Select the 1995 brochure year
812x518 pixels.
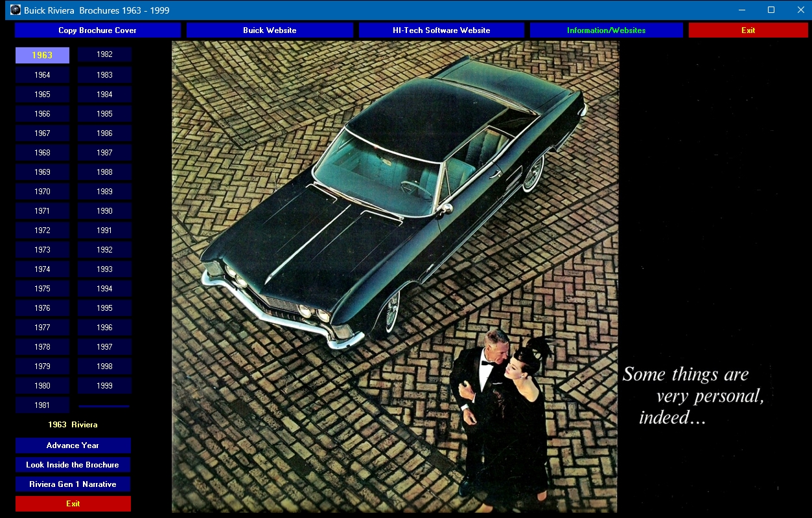pyautogui.click(x=104, y=308)
